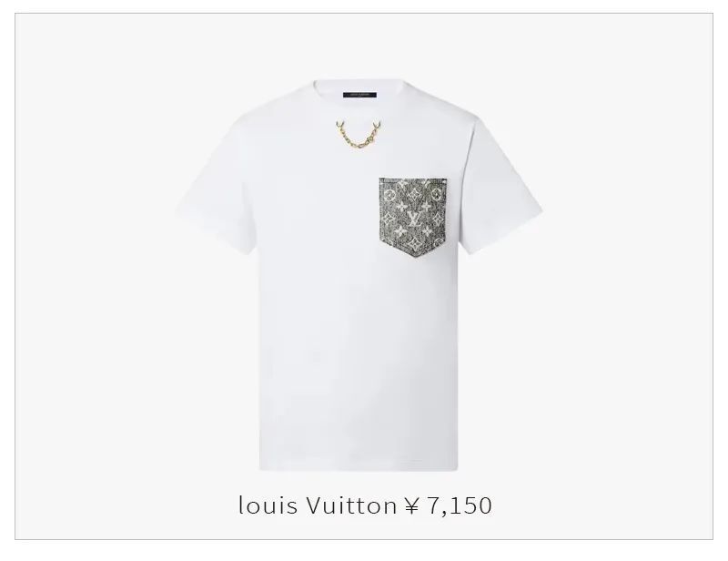Click the pointed bottom tip of pocket
This screenshot has width=728, height=561.
[413, 254]
